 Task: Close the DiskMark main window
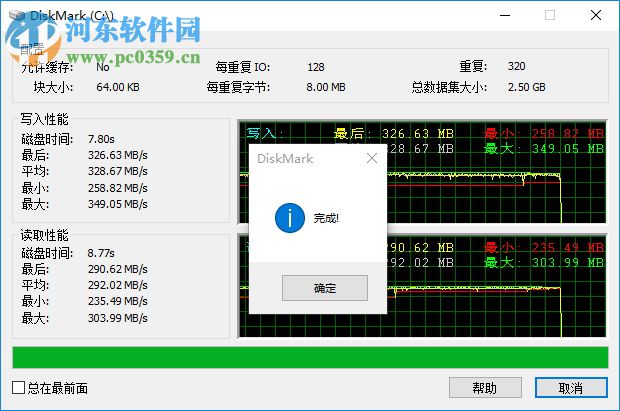click(x=595, y=15)
